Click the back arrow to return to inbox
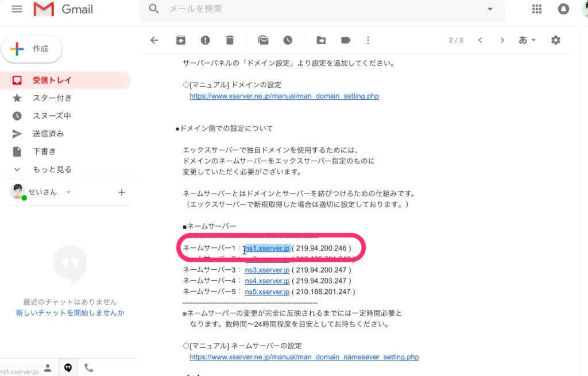Image resolution: width=588 pixels, height=376 pixels. point(153,40)
